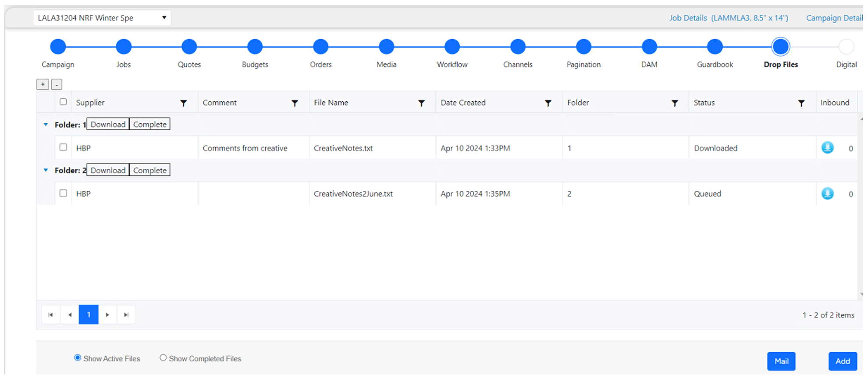The width and height of the screenshot is (868, 379).
Task: Check the CreativeNotes2June.txt row checkbox
Action: 63,193
